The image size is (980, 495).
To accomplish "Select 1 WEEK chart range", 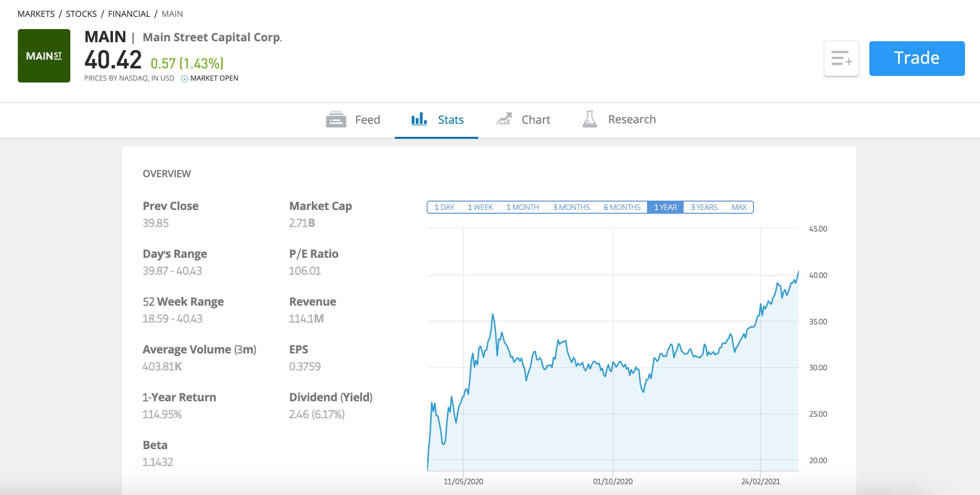I will click(x=480, y=207).
